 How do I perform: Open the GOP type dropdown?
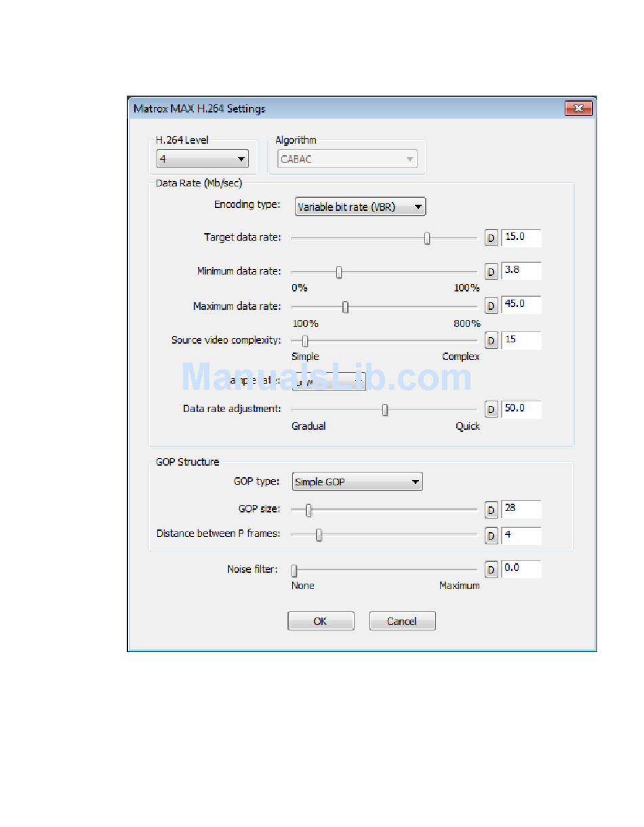tap(357, 482)
